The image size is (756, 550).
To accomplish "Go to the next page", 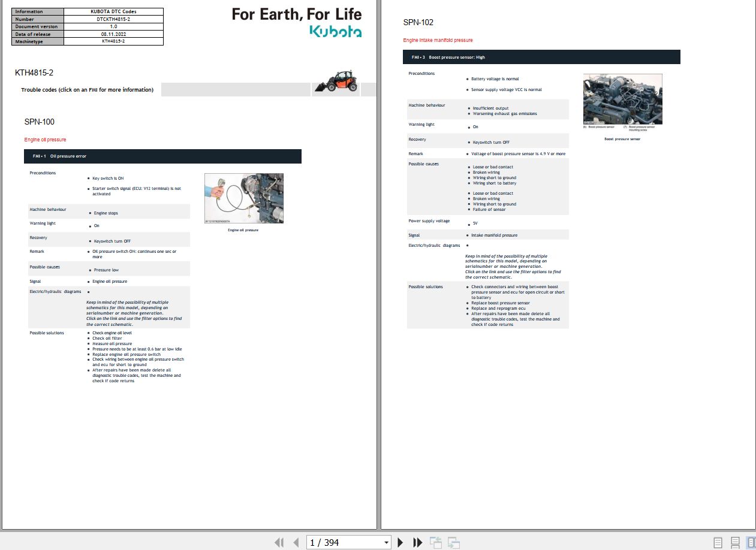I will 400,542.
